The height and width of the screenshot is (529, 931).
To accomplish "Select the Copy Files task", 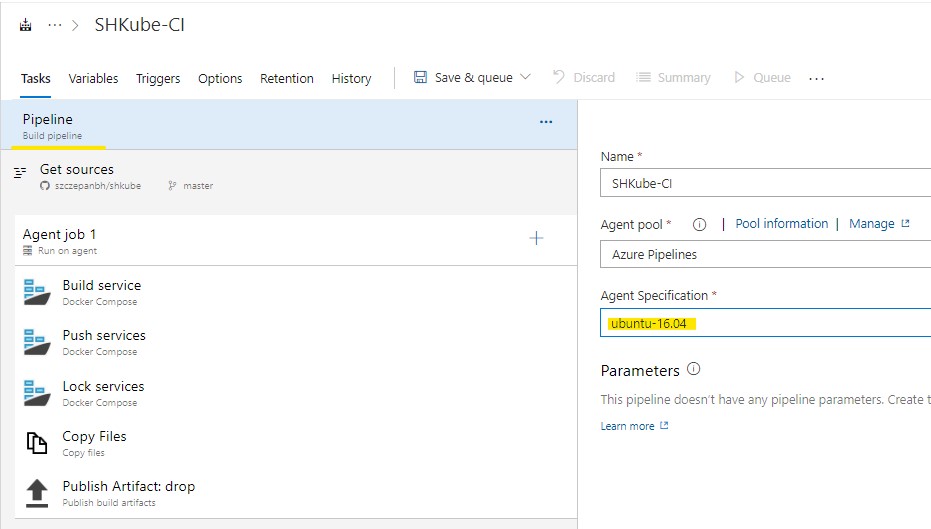I will (x=296, y=443).
